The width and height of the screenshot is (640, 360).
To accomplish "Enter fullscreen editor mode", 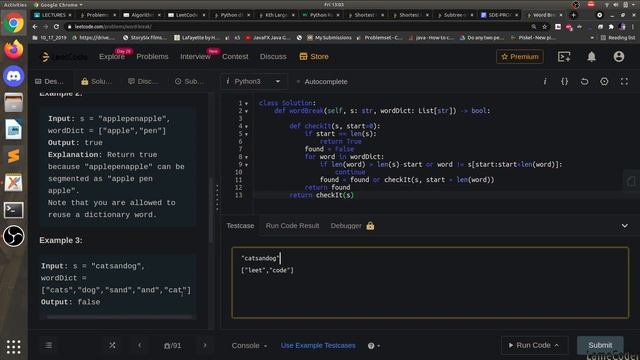I will 624,82.
